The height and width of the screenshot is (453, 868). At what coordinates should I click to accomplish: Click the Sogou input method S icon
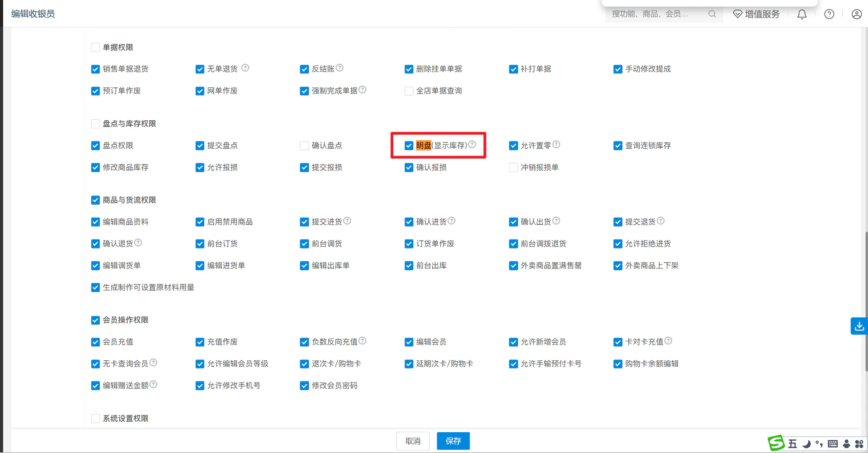[x=776, y=443]
